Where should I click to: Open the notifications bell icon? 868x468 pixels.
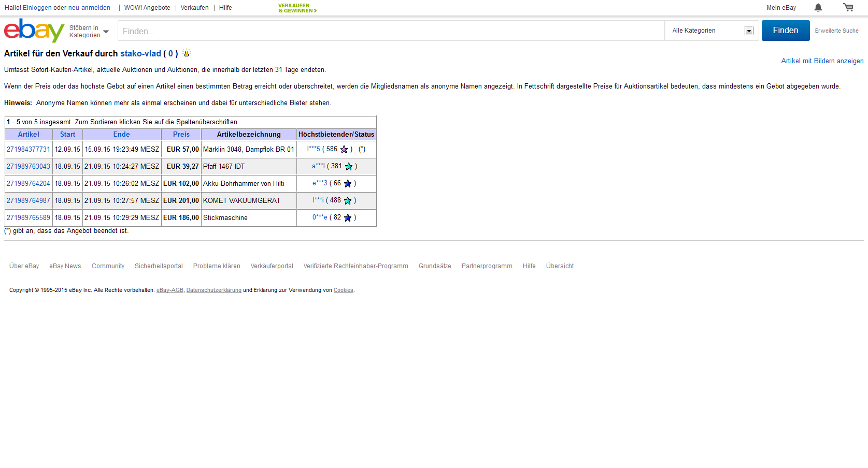818,7
